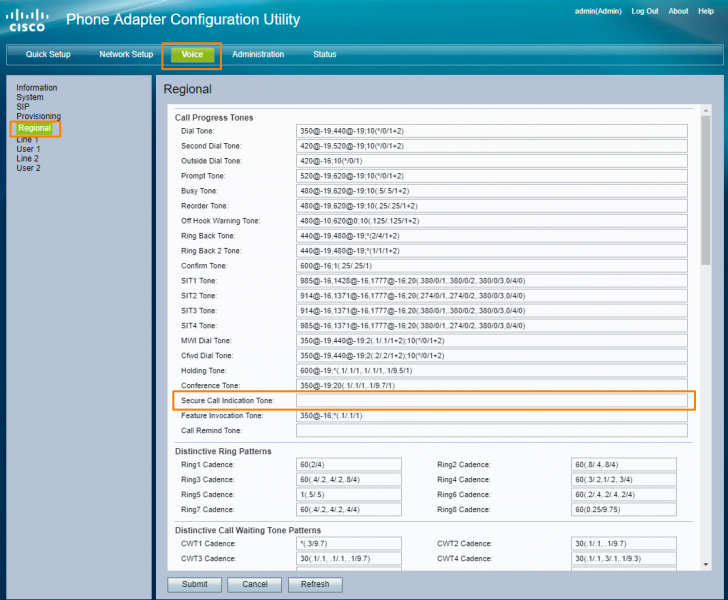Open Information in the sidebar
This screenshot has width=728, height=600.
[x=37, y=88]
